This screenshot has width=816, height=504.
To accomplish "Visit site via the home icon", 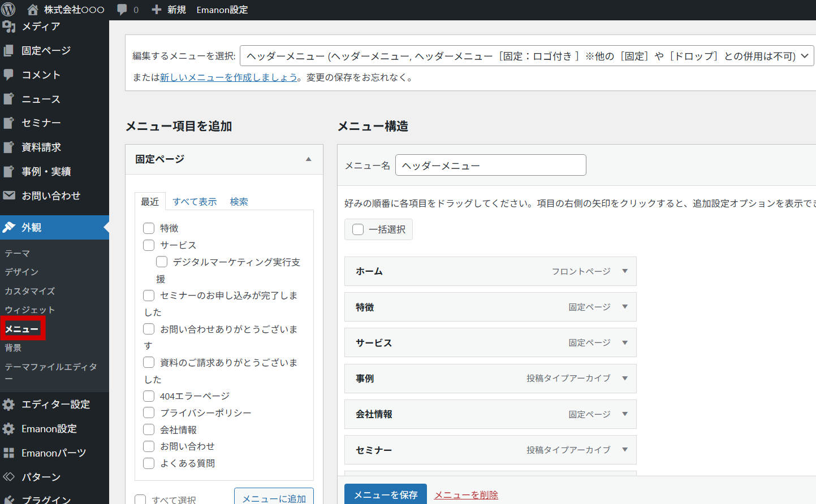I will tap(33, 10).
